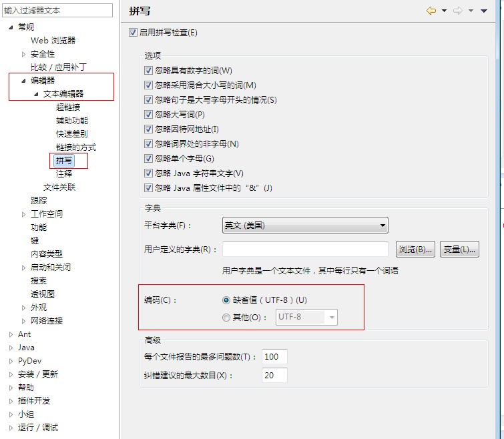The width and height of the screenshot is (504, 439).
Task: Select 快速差别 in the tree
Action: (x=72, y=134)
